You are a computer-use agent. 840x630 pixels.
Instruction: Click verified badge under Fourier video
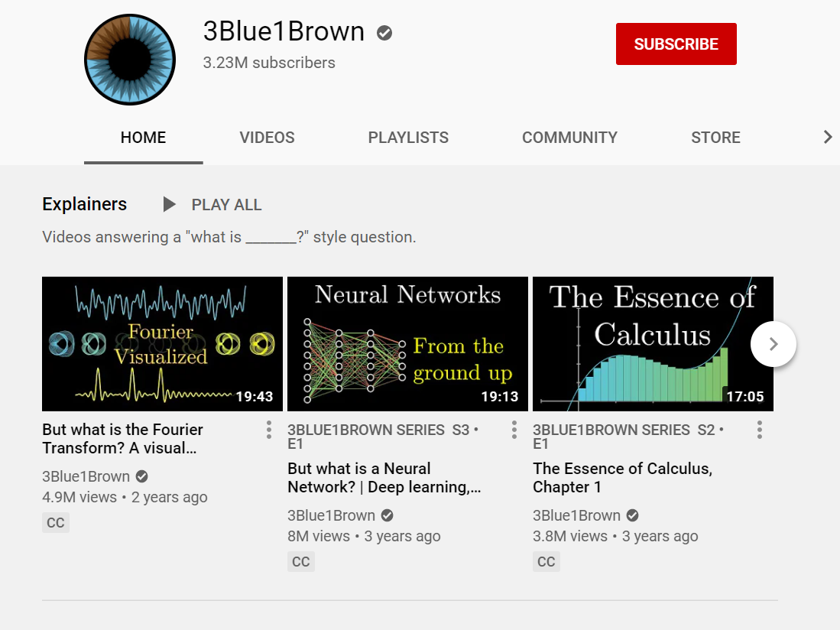pyautogui.click(x=142, y=476)
